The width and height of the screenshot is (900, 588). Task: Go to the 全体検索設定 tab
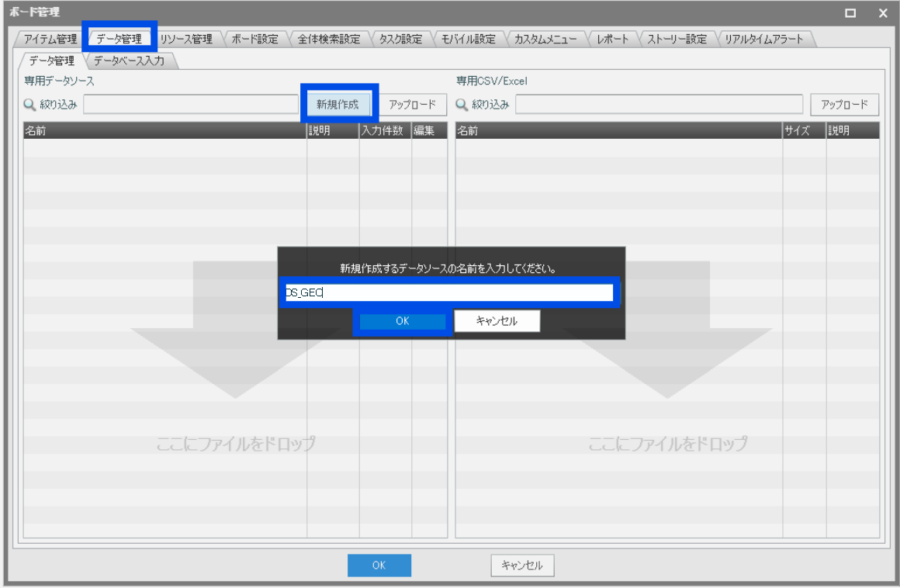[x=329, y=39]
